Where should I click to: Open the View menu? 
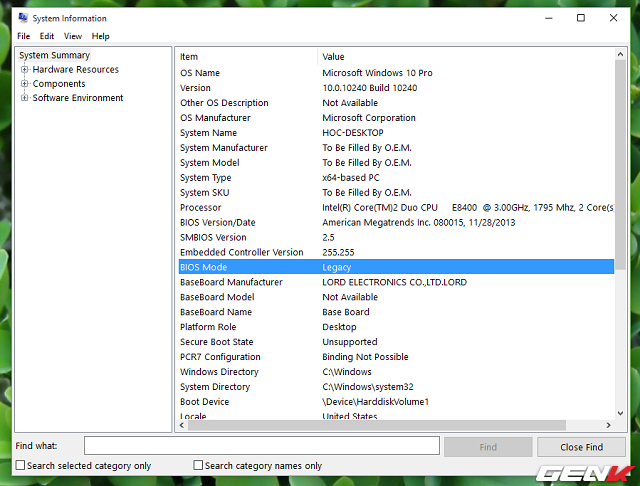[x=73, y=36]
